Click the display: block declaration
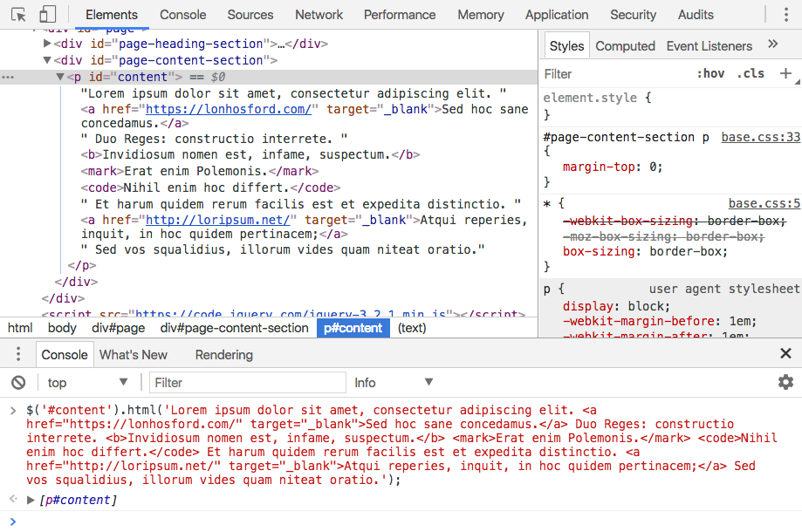This screenshot has height=532, width=802. (616, 306)
